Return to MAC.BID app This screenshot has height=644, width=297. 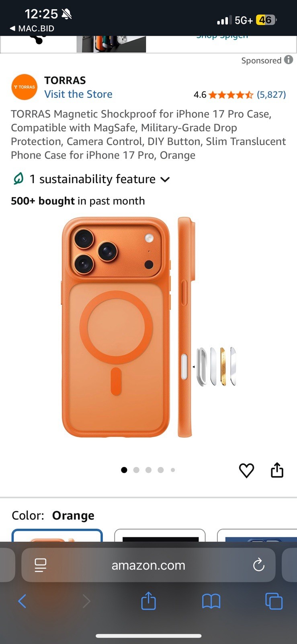click(x=32, y=29)
